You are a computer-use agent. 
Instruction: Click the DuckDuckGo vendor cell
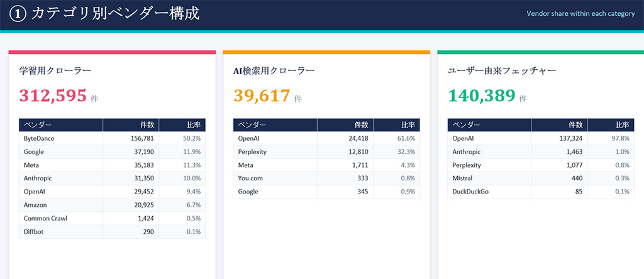click(489, 192)
